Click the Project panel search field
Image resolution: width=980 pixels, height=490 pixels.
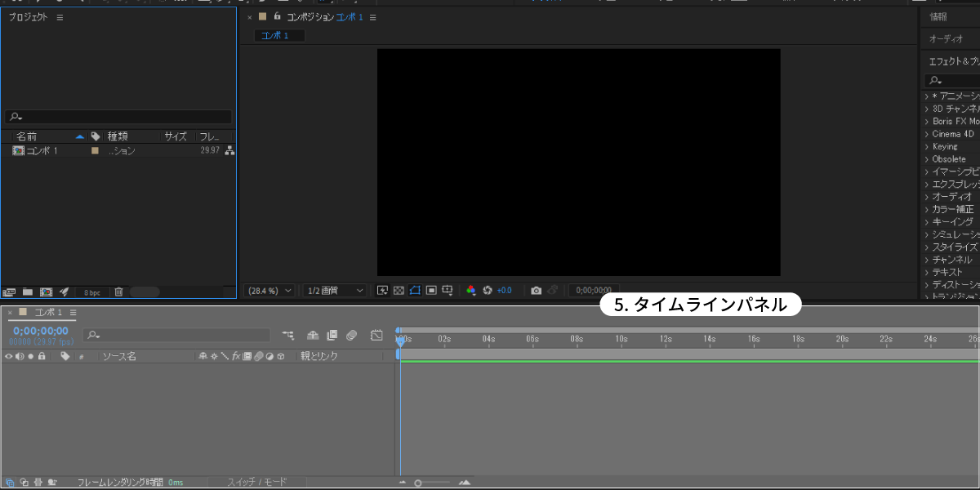[118, 117]
